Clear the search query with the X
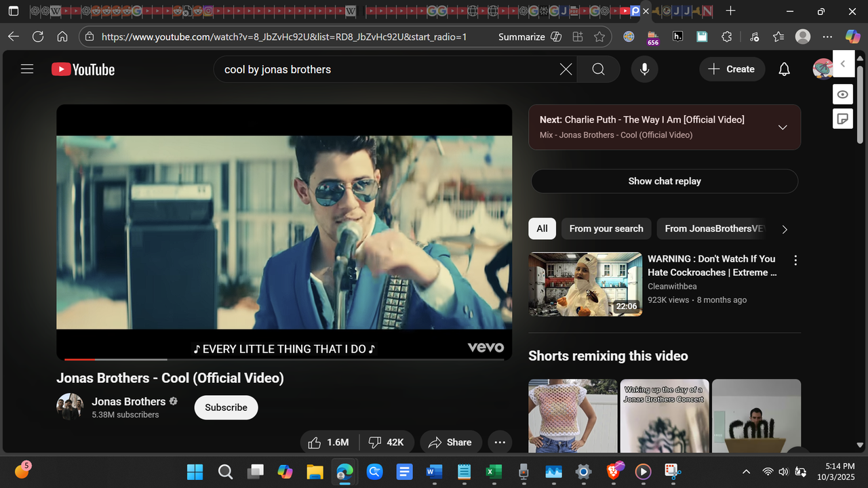Screen dimensions: 868x488 coord(566,69)
